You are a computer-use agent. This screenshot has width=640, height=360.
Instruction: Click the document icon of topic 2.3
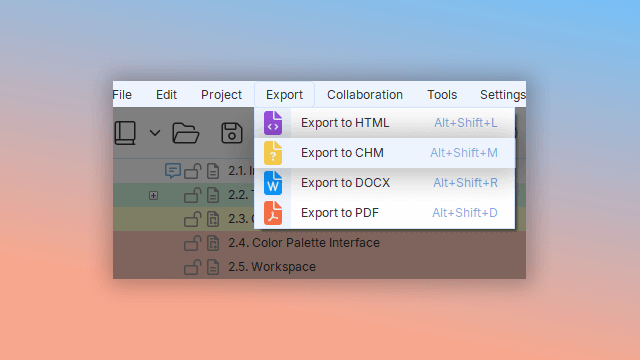(x=213, y=219)
